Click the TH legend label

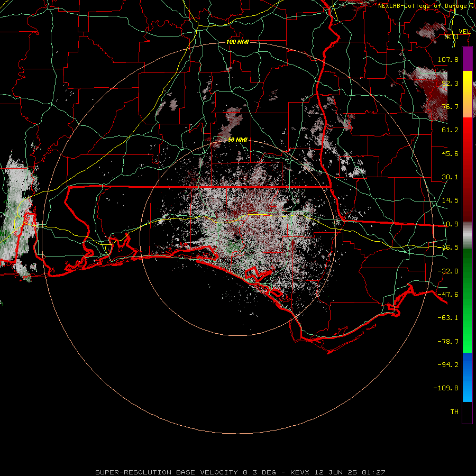coord(454,412)
